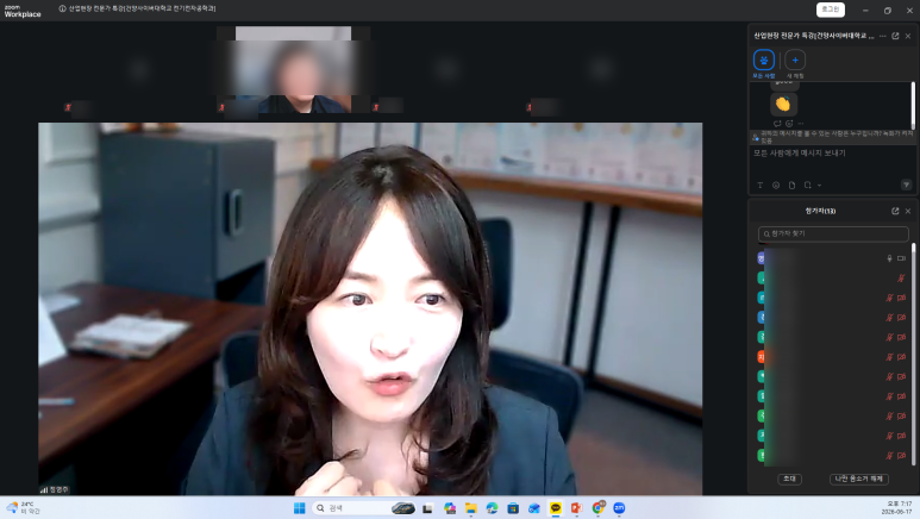Add a reaction to the clapping emoji message
The width and height of the screenshot is (920, 519).
coord(789,124)
